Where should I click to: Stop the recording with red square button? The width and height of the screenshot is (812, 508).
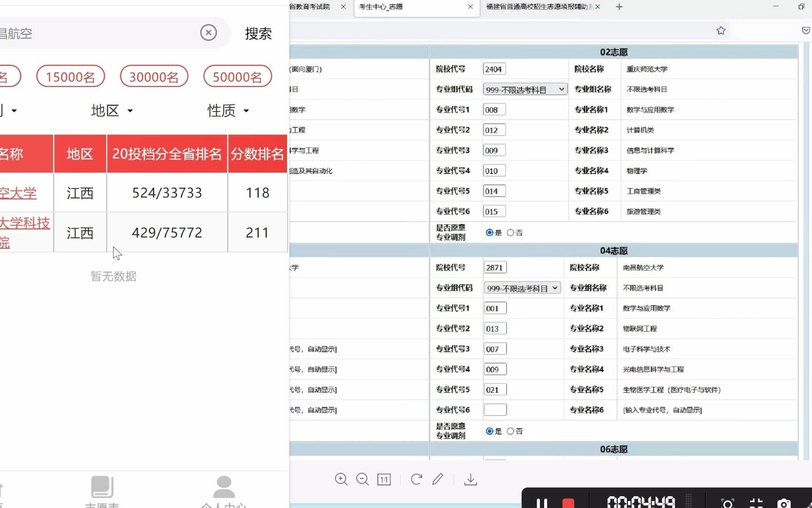(x=568, y=503)
